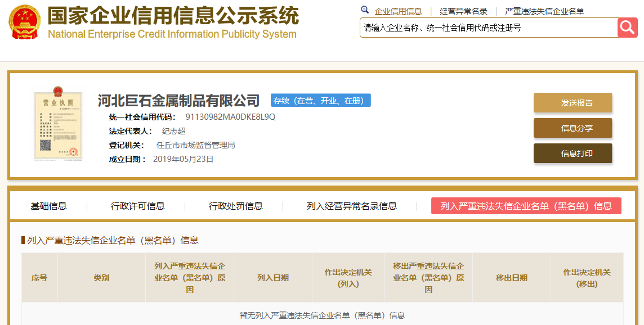Click the national emblem logo
This screenshot has width=644, height=325.
pos(25,22)
